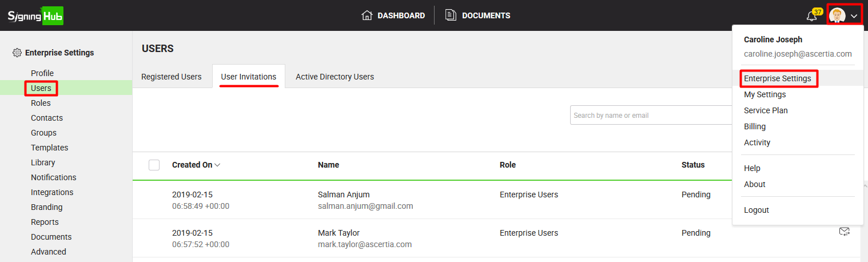Viewport: 868px width, 262px height.
Task: Click the Dashboard home icon
Action: pos(367,15)
